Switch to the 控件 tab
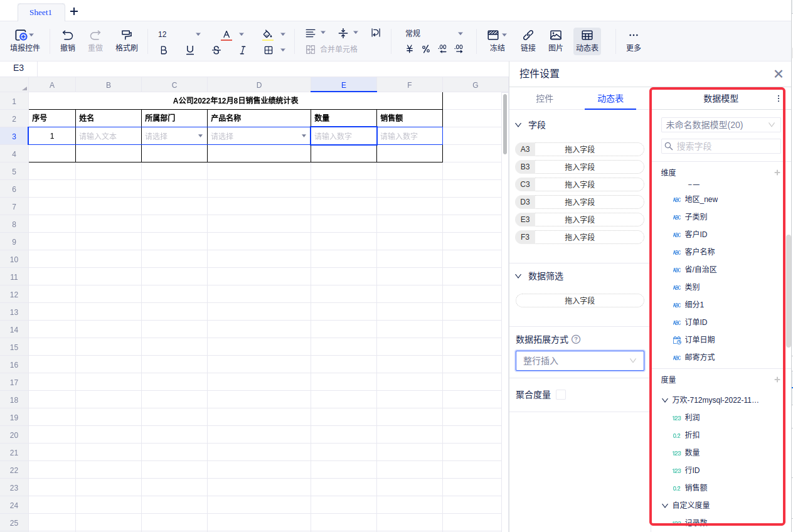Viewport: 793px width, 532px height. click(x=545, y=98)
